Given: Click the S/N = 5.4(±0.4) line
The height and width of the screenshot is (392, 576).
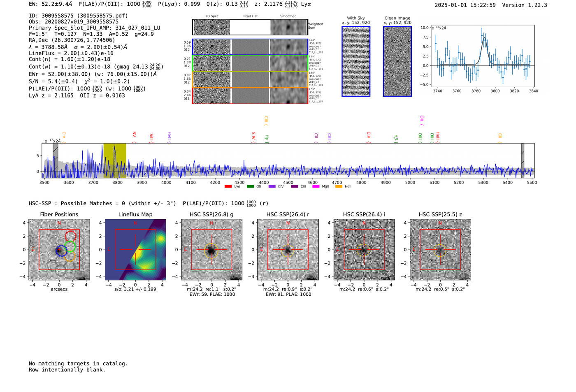Looking at the screenshot, I should tap(79, 81).
